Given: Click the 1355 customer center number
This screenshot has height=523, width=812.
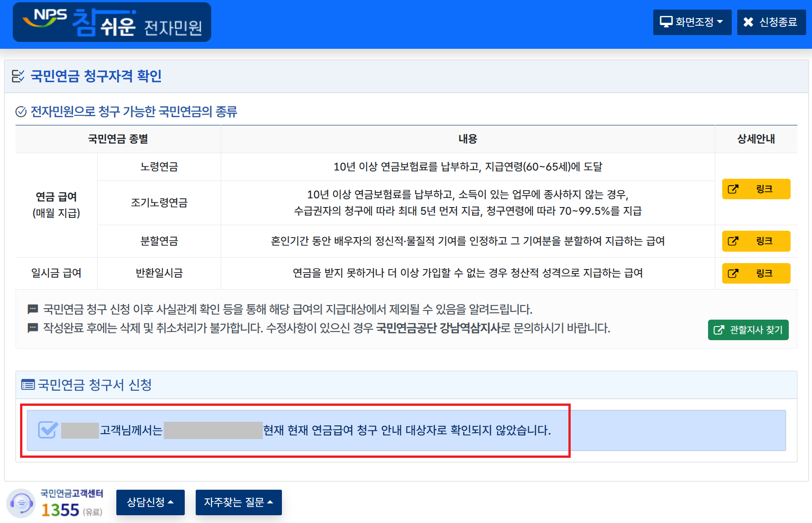Looking at the screenshot, I should (60, 509).
